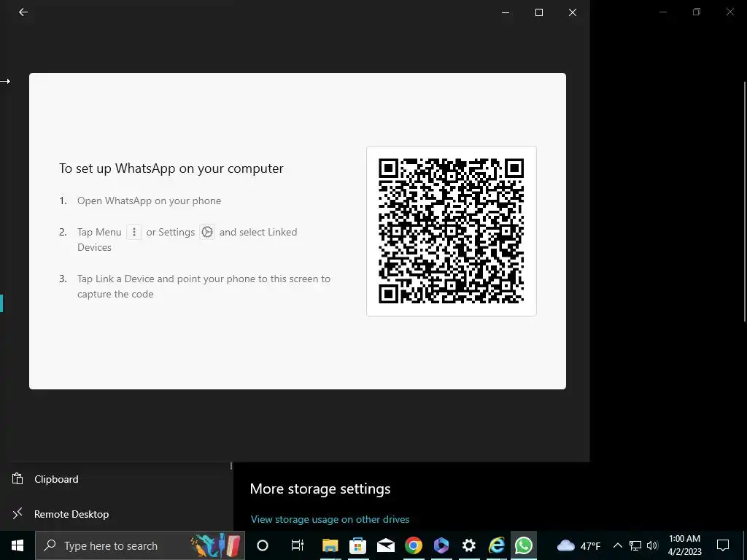
Task: Click the WhatsApp QR code
Action: [451, 231]
